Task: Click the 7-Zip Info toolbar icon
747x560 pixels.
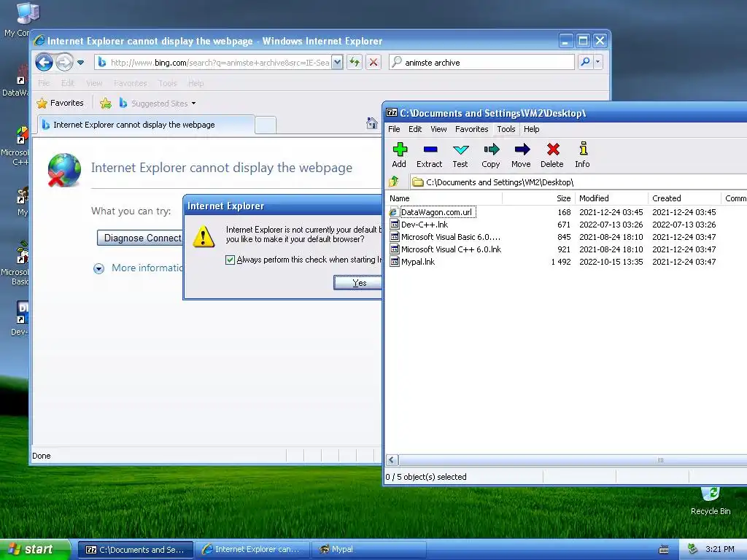Action: (583, 155)
